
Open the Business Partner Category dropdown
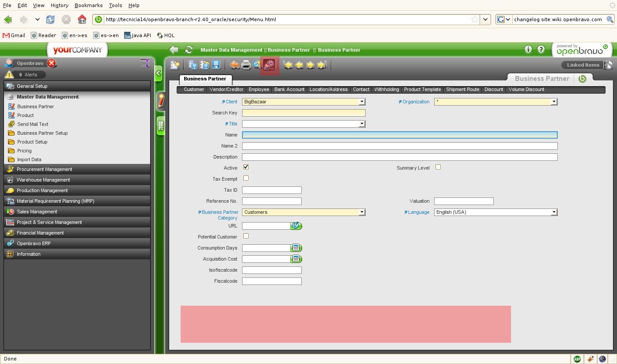pos(362,212)
